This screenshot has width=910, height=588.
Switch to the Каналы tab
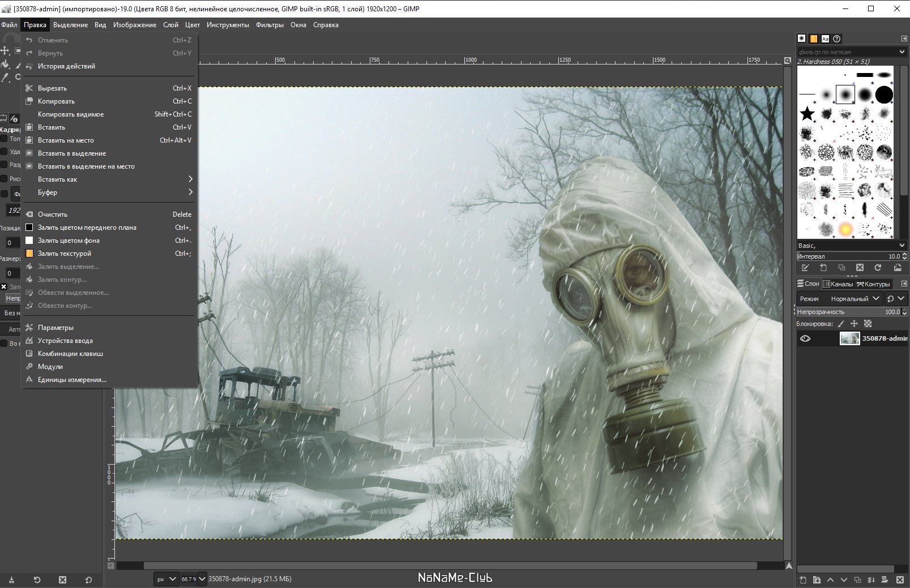(x=838, y=284)
